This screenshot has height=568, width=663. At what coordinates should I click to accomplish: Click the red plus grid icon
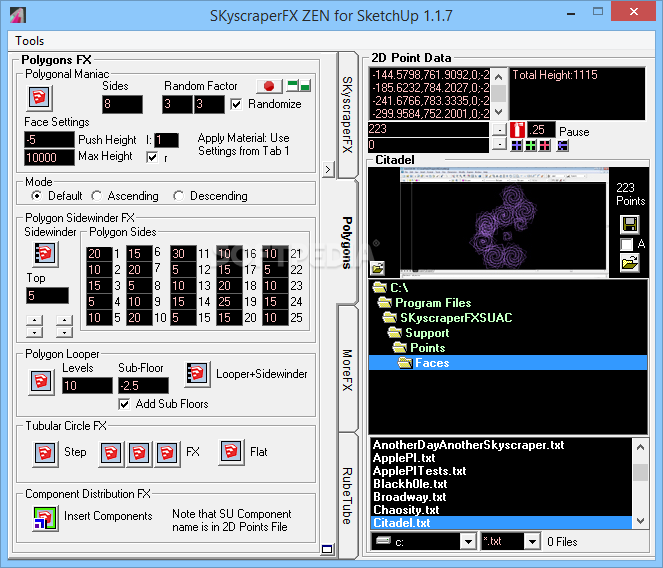[545, 146]
